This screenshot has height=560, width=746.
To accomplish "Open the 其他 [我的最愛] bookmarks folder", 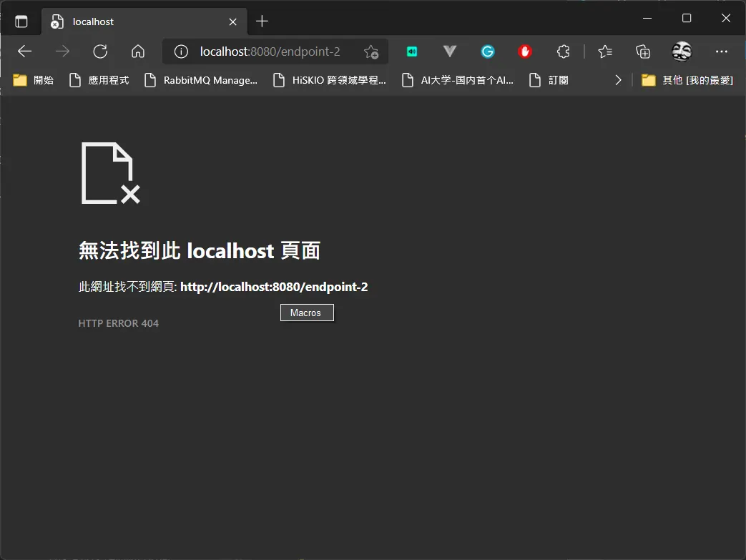I will [x=687, y=80].
